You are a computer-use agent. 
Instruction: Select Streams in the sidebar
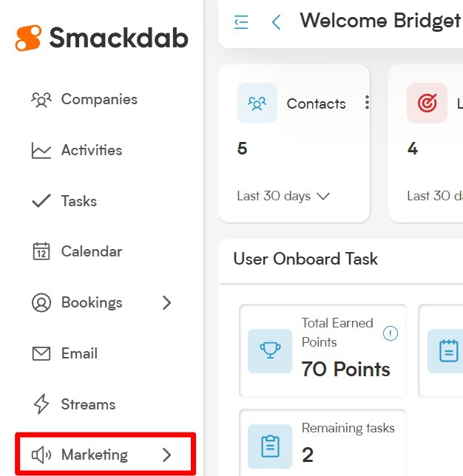(73, 404)
